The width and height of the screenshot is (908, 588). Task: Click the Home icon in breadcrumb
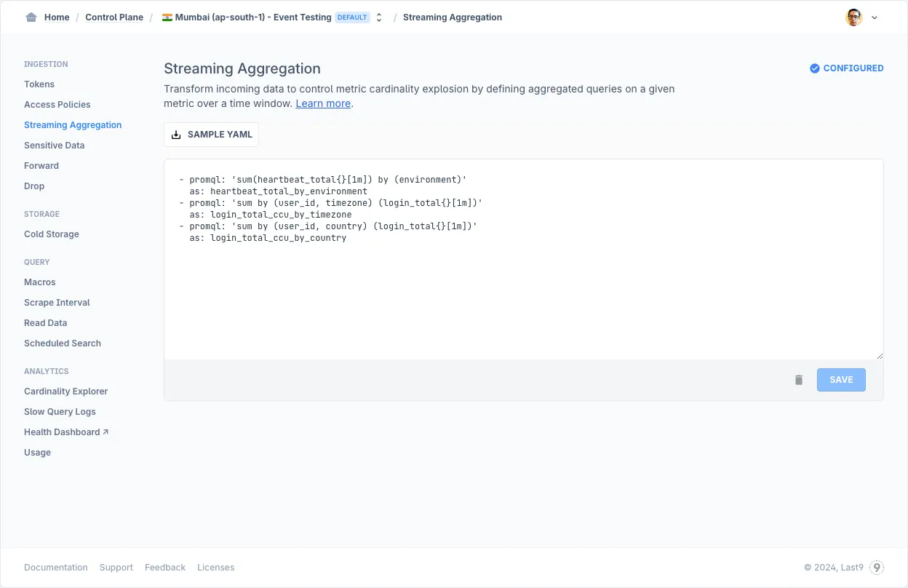click(x=31, y=17)
